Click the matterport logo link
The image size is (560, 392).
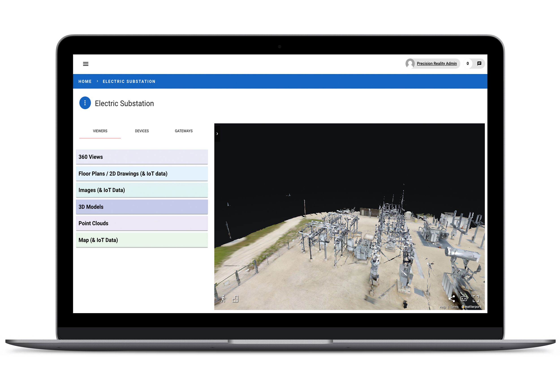[471, 307]
